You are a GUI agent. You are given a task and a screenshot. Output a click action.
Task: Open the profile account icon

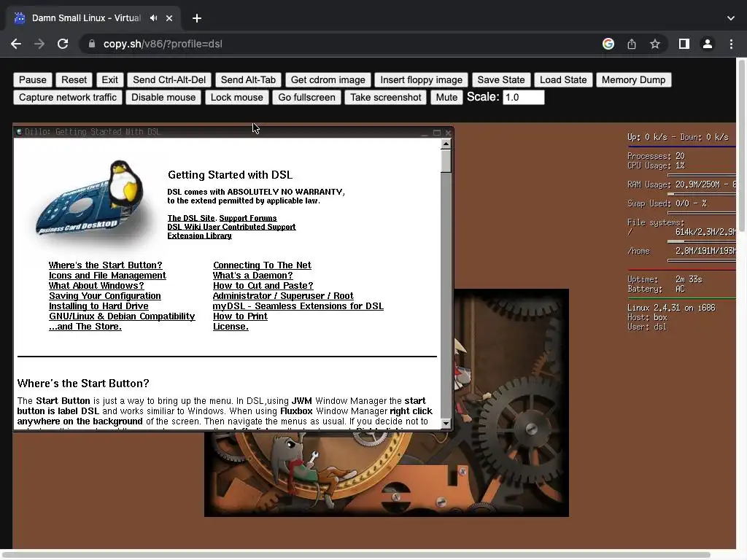point(708,44)
